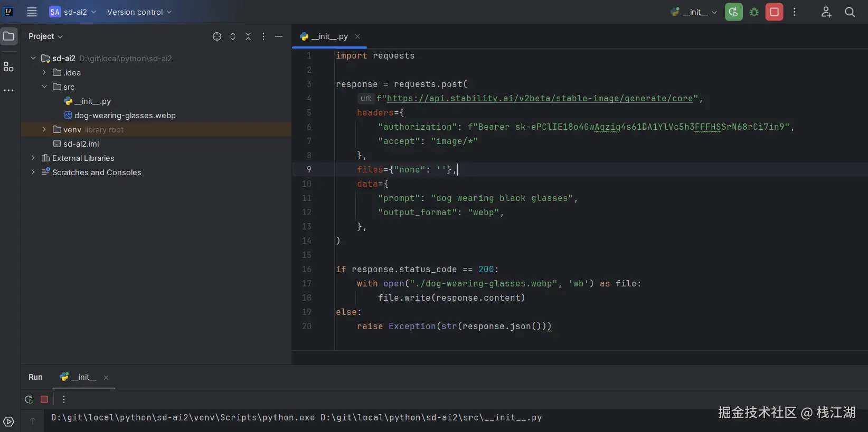Place cursor on 'import requests' line
This screenshot has height=432, width=868.
pos(375,55)
